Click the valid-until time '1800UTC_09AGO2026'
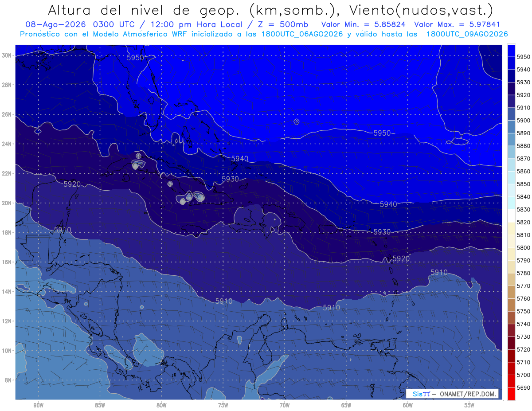The width and height of the screenshot is (532, 411). pyautogui.click(x=467, y=34)
